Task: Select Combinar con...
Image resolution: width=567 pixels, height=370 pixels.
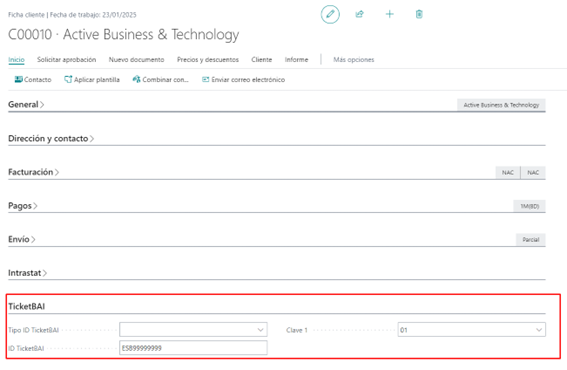Action: tap(161, 80)
